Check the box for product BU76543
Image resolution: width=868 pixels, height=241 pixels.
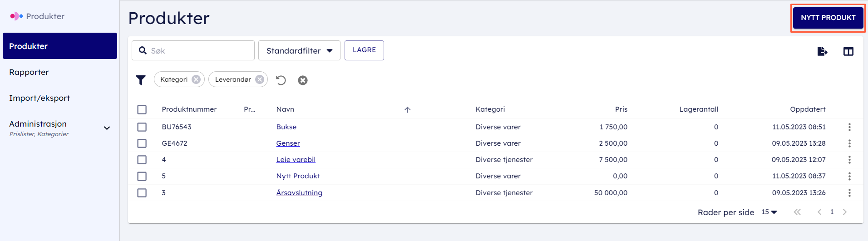142,127
